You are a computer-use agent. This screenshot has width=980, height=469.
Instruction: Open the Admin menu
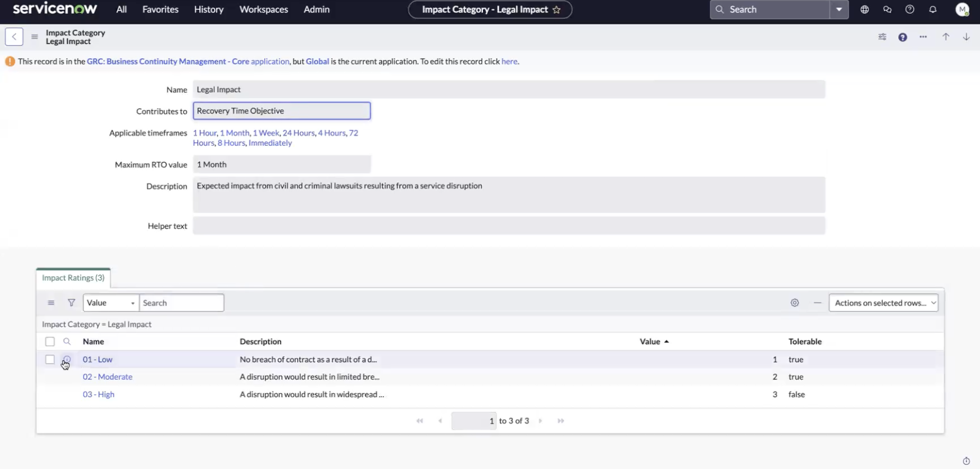[x=316, y=9]
